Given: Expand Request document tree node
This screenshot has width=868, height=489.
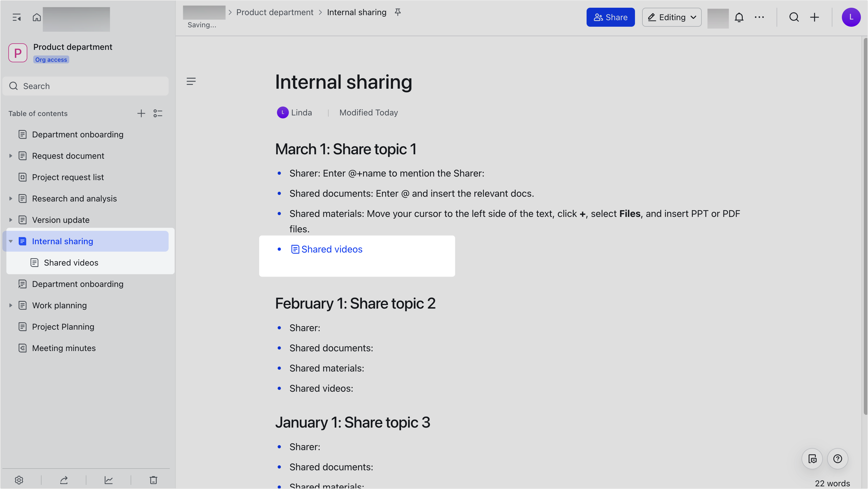Looking at the screenshot, I should [11, 156].
